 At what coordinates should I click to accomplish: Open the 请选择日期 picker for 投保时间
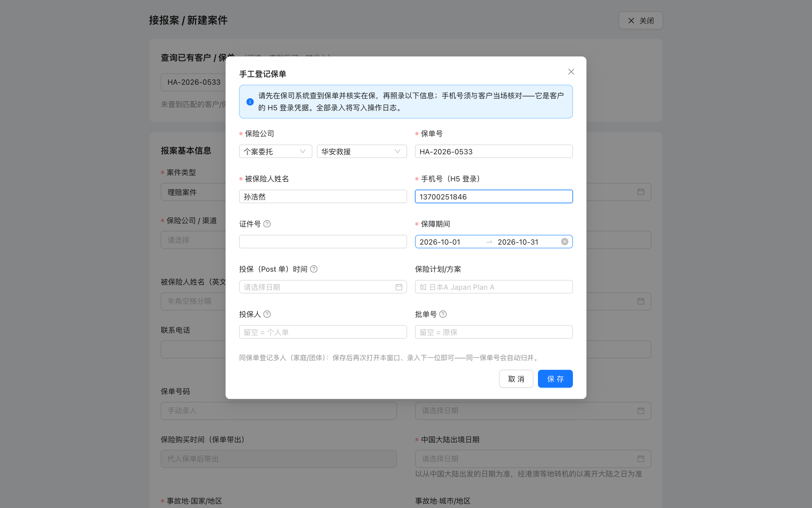pyautogui.click(x=323, y=287)
